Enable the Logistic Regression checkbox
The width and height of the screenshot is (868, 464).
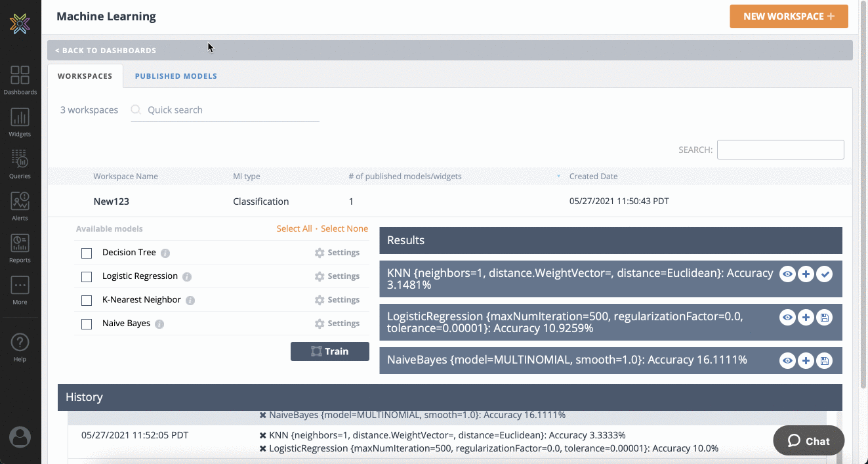pyautogui.click(x=87, y=277)
